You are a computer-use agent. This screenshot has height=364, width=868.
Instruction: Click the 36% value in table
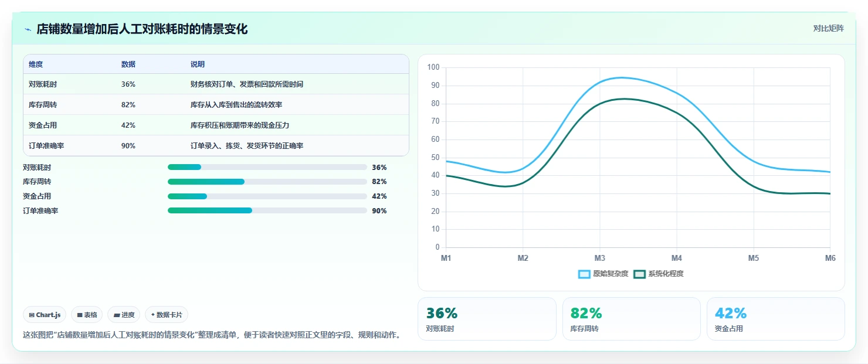point(128,84)
